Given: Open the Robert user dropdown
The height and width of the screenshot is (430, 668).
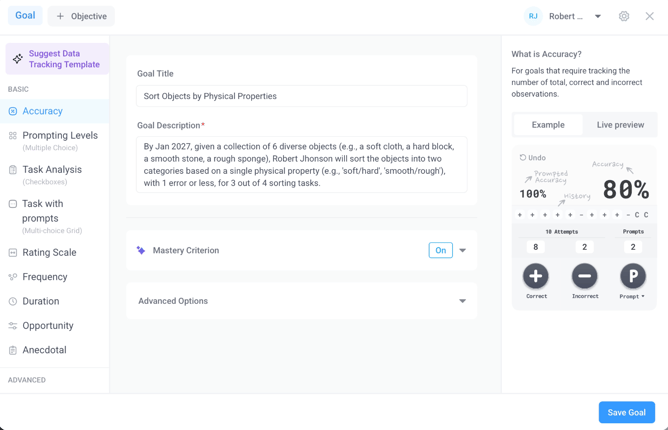Looking at the screenshot, I should point(598,16).
